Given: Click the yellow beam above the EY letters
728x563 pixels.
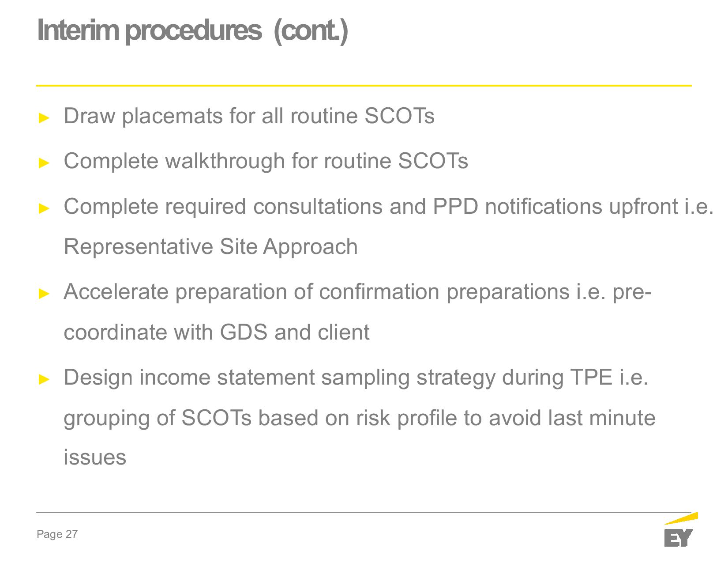Looking at the screenshot, I should (x=681, y=518).
